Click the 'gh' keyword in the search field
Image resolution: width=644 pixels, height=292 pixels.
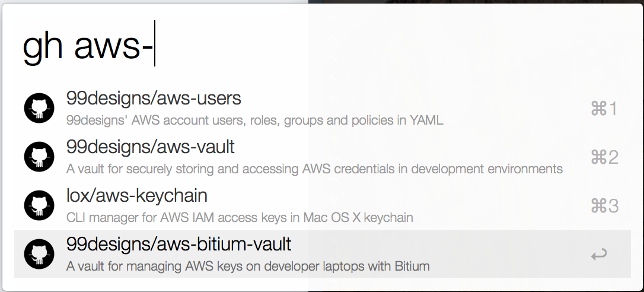[43, 46]
